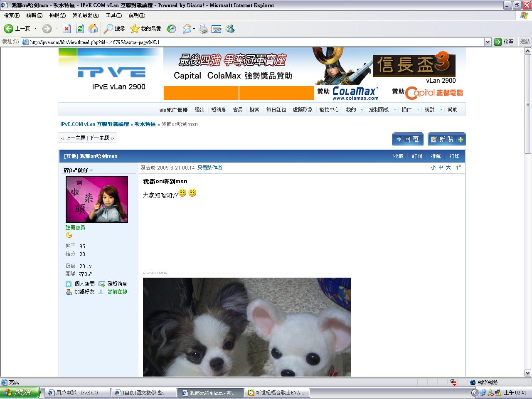Click the 我的最愛 star icon

point(135,29)
